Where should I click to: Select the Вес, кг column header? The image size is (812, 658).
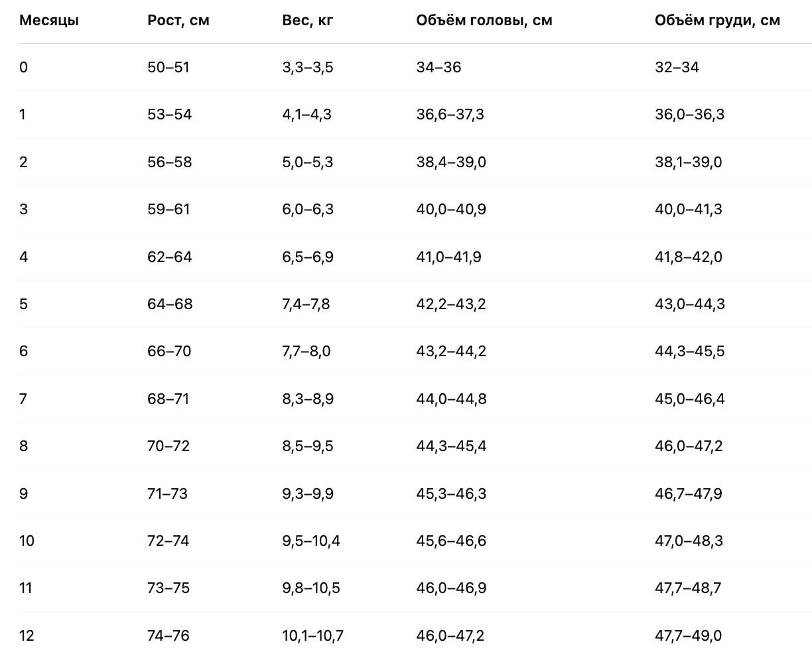pos(308,21)
